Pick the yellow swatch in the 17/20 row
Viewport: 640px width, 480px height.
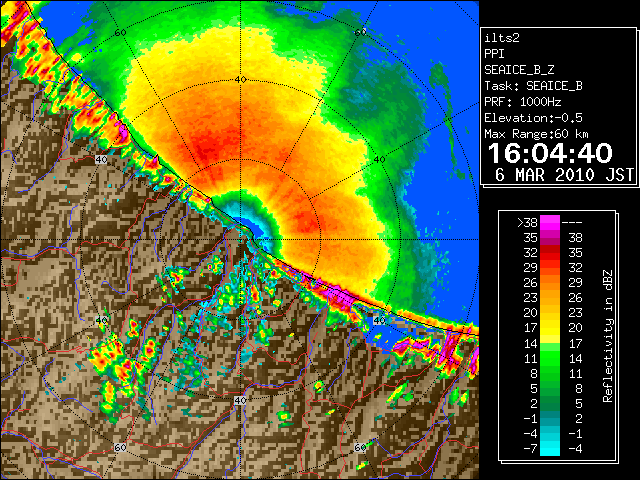click(x=550, y=328)
